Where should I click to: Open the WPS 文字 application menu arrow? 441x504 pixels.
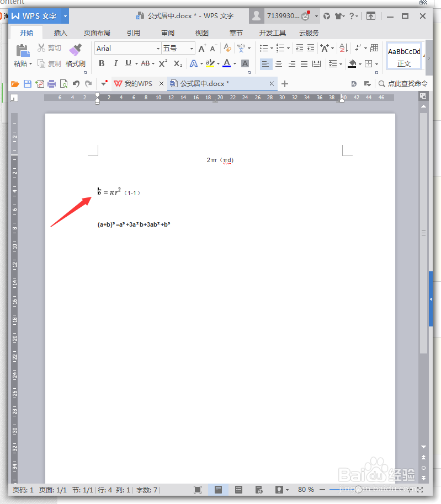pyautogui.click(x=65, y=16)
